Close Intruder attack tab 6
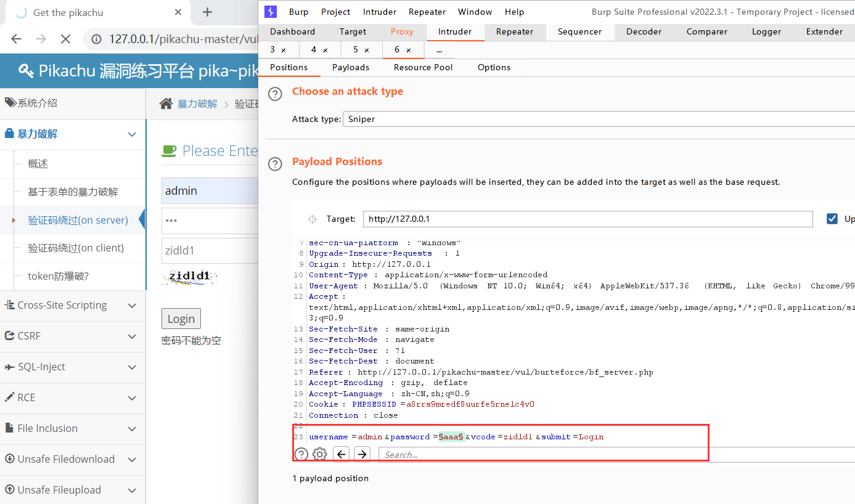 coord(409,50)
